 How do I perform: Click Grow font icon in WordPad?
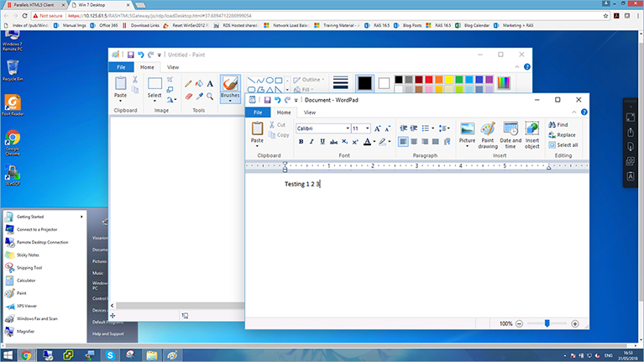(x=377, y=129)
